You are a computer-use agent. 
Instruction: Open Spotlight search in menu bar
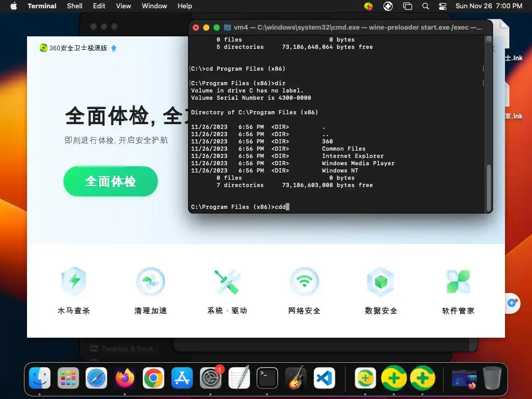point(425,6)
